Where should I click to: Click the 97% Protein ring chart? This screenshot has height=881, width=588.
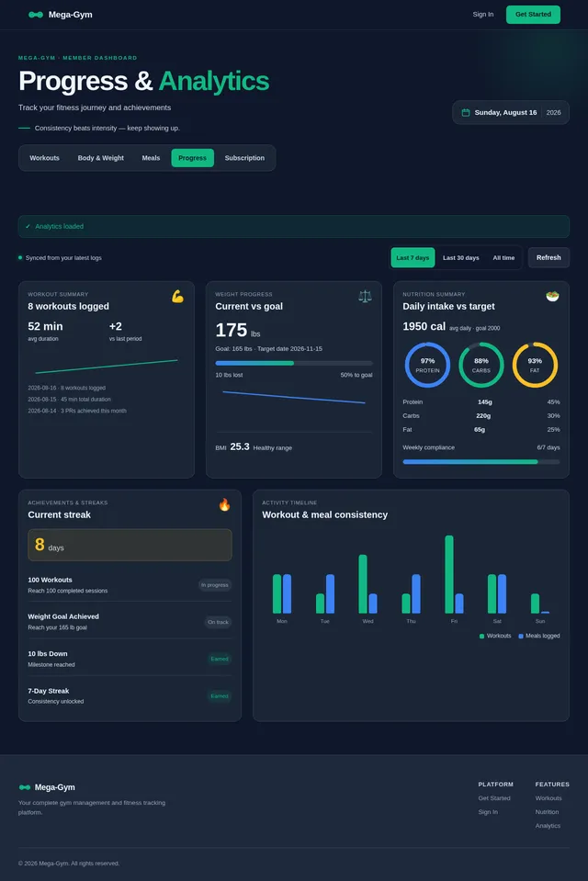point(427,365)
